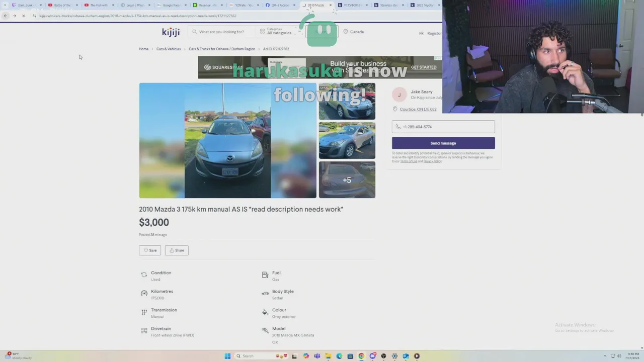Screen dimensions: 644x362
Task: Click the taskbar weather widget
Action: (x=19, y=356)
